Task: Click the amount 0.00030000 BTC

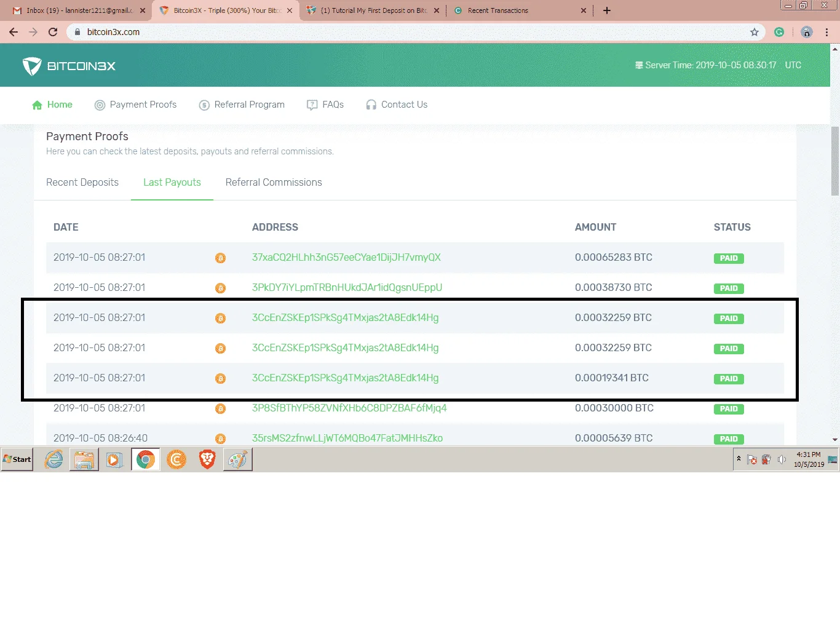Action: (x=614, y=408)
